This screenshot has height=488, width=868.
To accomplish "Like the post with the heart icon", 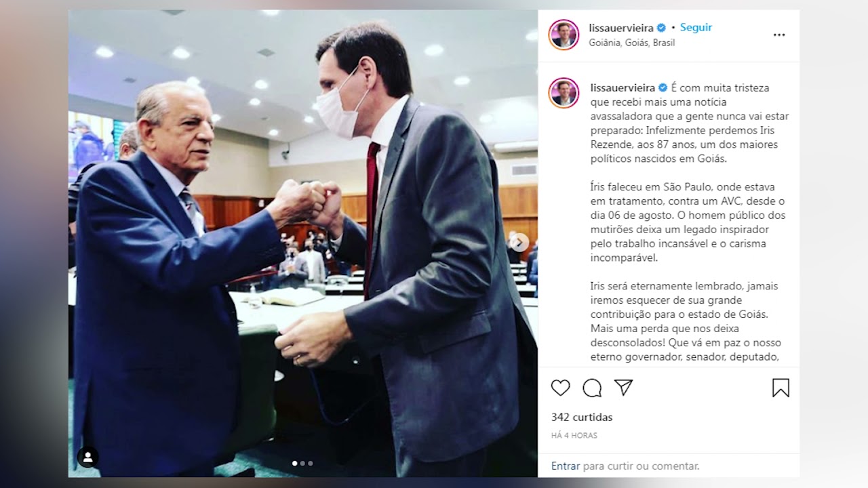I will tap(560, 388).
